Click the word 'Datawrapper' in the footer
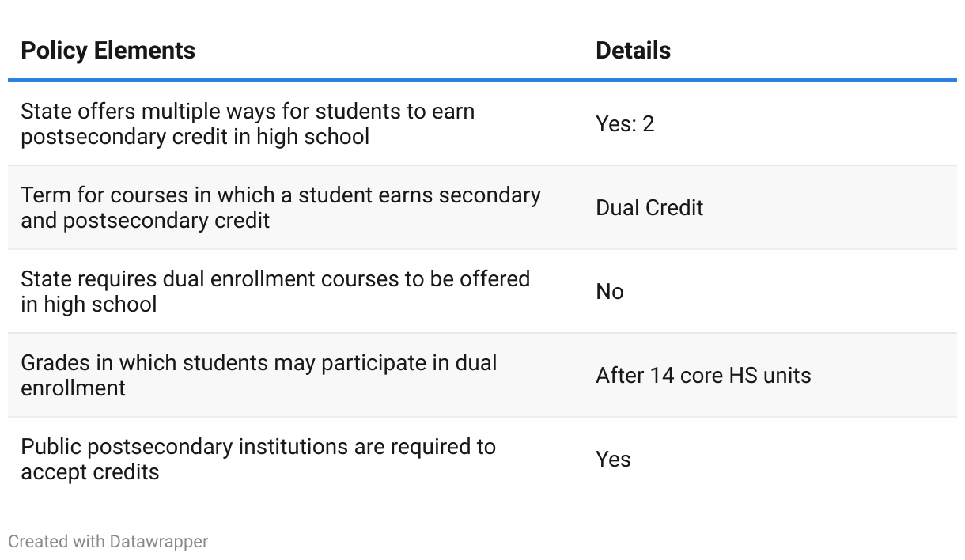The width and height of the screenshot is (965, 560). 159,542
